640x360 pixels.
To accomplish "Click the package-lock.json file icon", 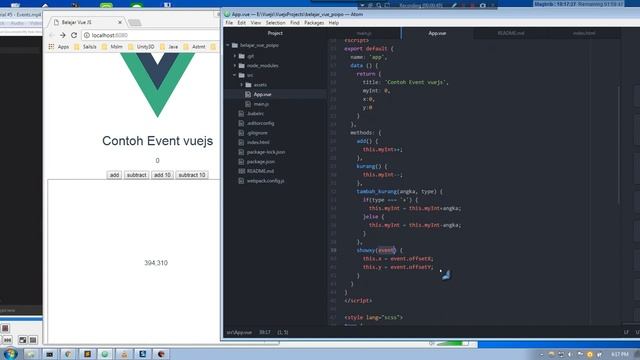I will click(x=241, y=152).
